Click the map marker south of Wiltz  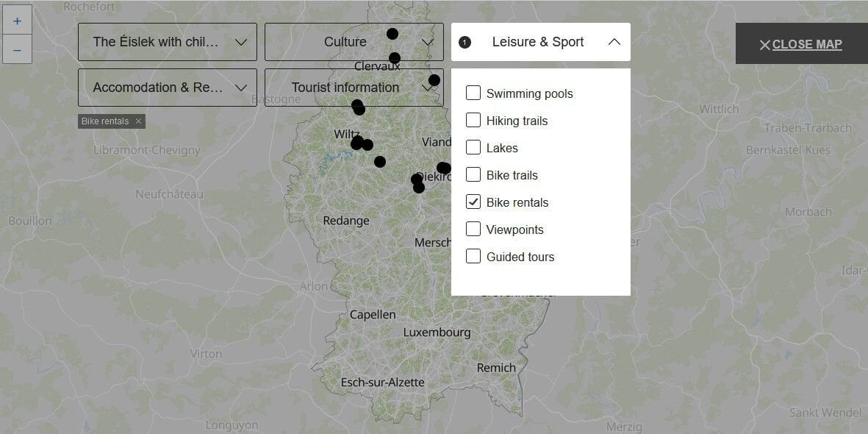pyautogui.click(x=380, y=162)
